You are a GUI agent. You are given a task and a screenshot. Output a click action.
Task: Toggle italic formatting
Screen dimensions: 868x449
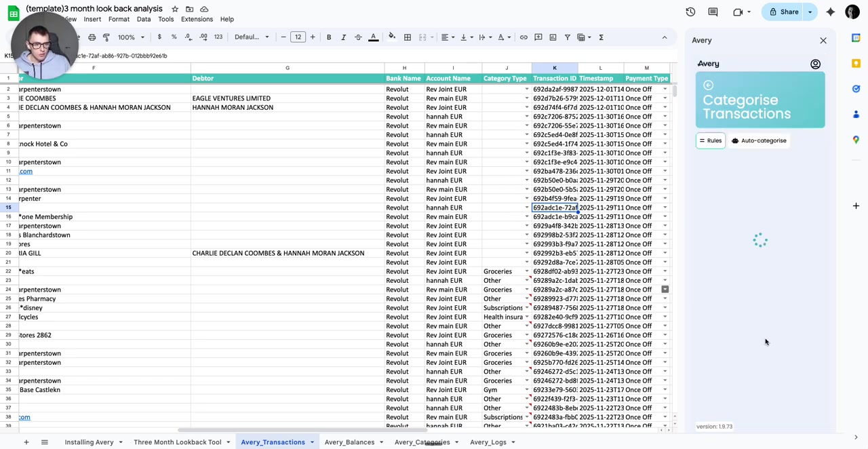click(x=343, y=37)
